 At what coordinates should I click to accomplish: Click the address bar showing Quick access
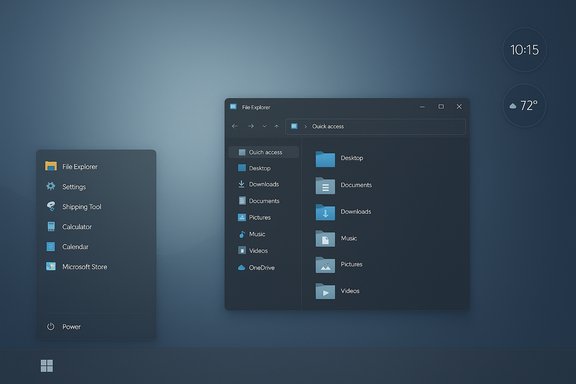(376, 126)
